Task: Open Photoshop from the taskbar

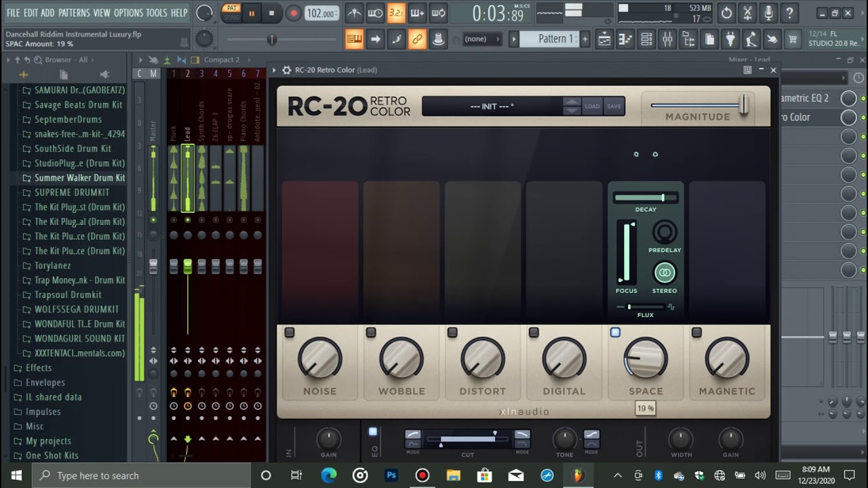Action: click(391, 475)
